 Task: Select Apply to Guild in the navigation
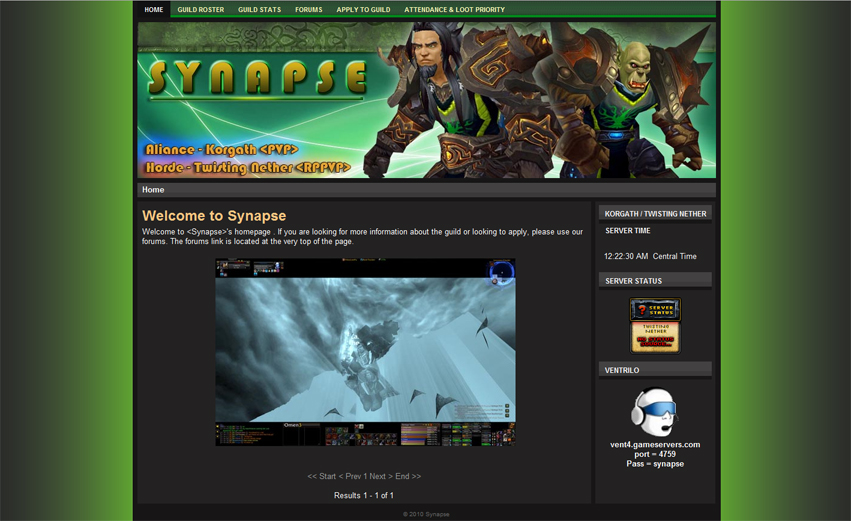point(363,10)
